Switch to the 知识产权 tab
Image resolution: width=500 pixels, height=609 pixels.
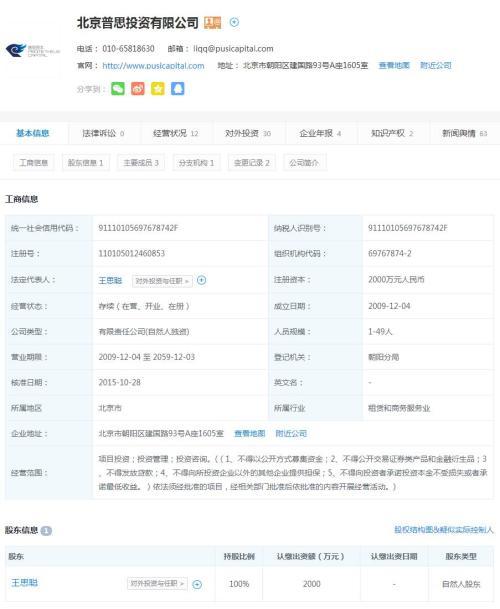click(x=392, y=133)
